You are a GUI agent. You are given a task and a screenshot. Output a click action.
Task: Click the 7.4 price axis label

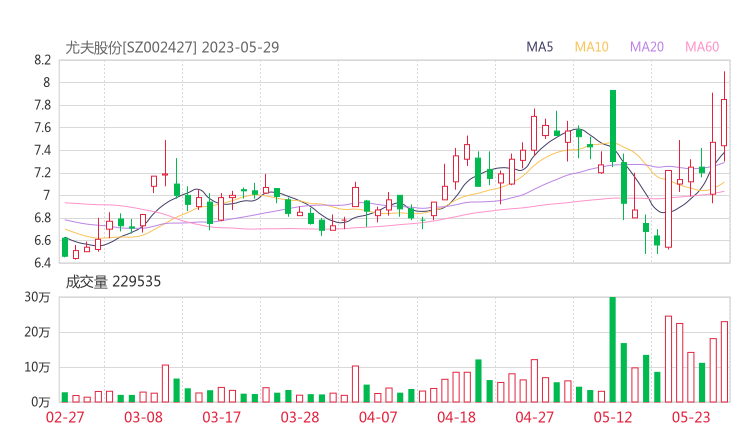tap(42, 150)
